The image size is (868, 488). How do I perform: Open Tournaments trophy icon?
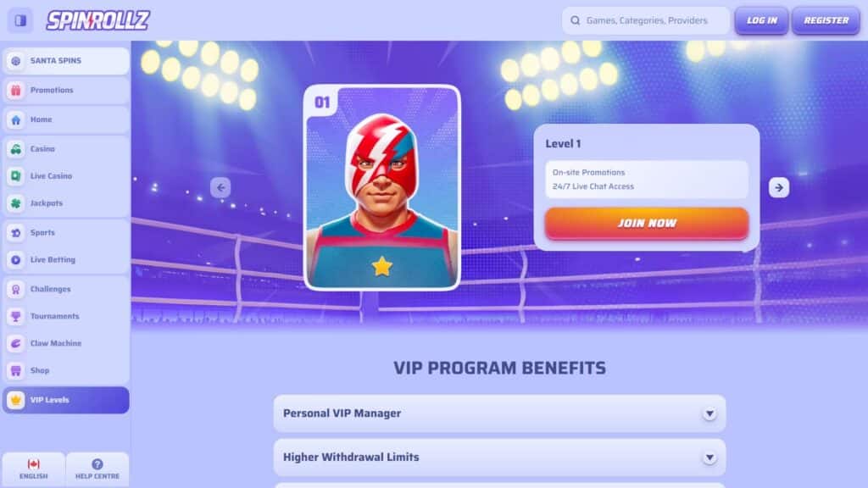16,316
